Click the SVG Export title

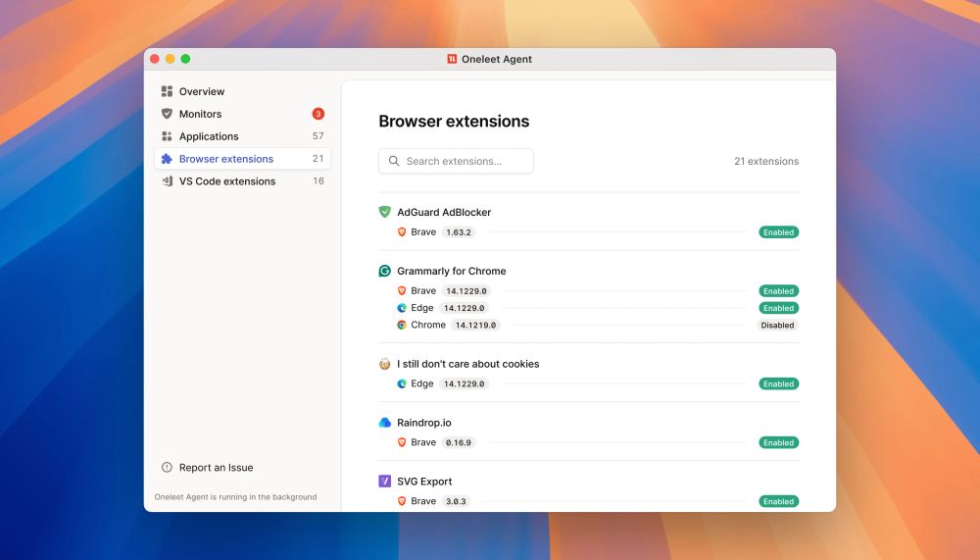(424, 482)
